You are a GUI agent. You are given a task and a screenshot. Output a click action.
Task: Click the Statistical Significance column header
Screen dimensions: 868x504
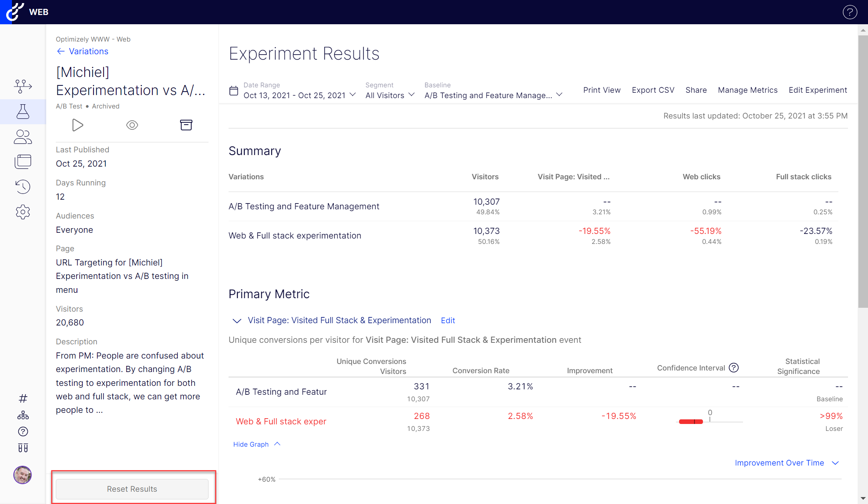798,366
